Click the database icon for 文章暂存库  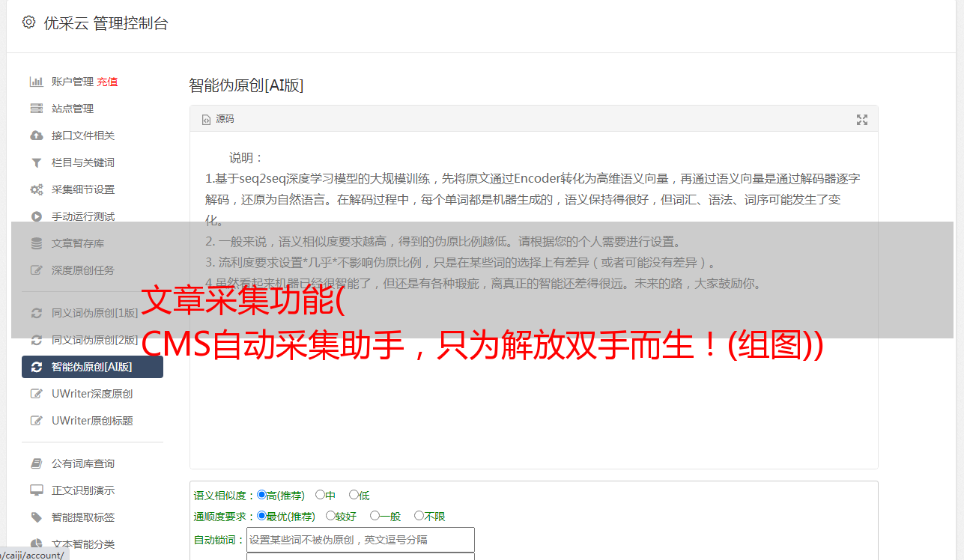[36, 243]
